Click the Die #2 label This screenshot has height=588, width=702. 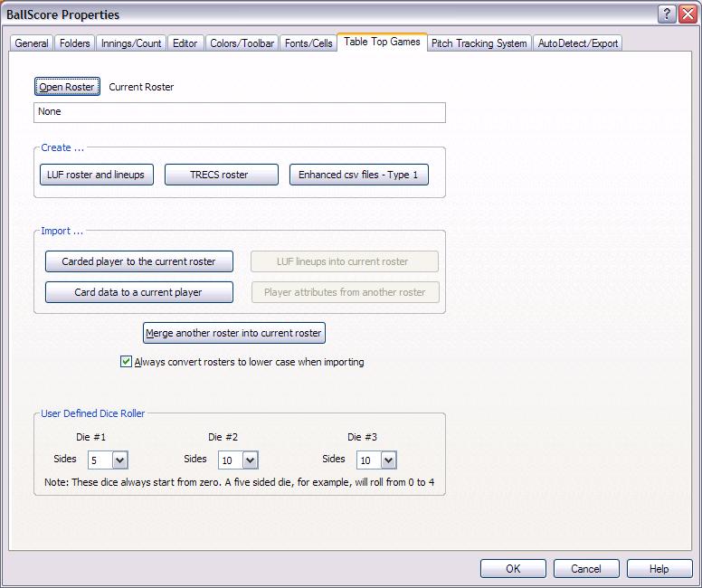(x=223, y=437)
